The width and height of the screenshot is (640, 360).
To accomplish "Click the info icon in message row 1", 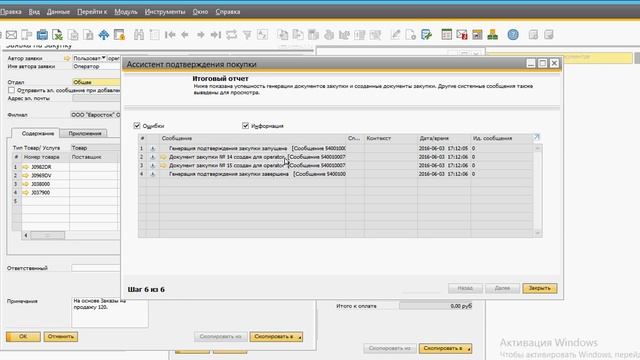I will (153, 149).
